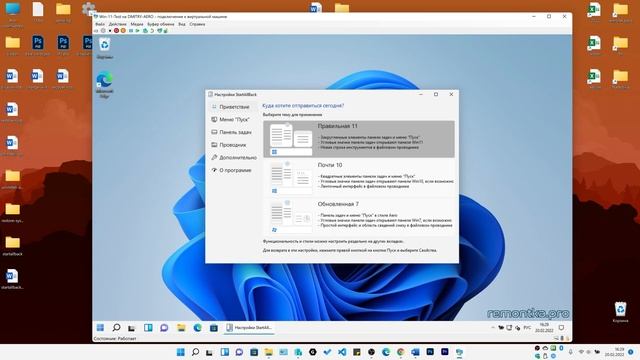Click the Hyper-V connection icon on host taskbar
Viewport: 640px width, 360px height.
459,352
